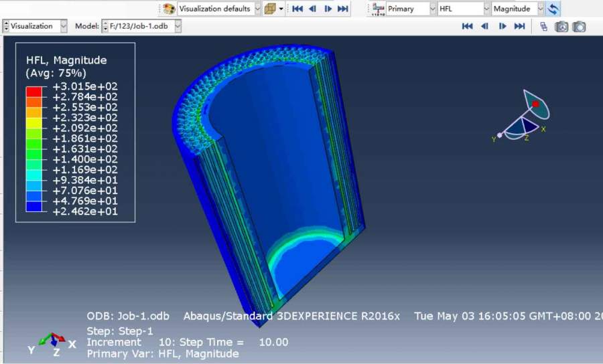Click the last camera icon in second toolbar

[x=579, y=26]
